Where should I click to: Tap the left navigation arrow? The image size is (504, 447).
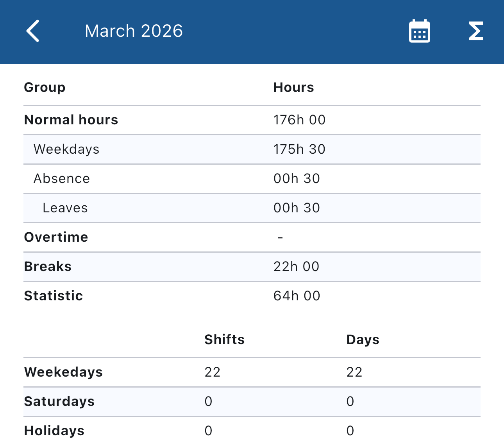tap(32, 31)
